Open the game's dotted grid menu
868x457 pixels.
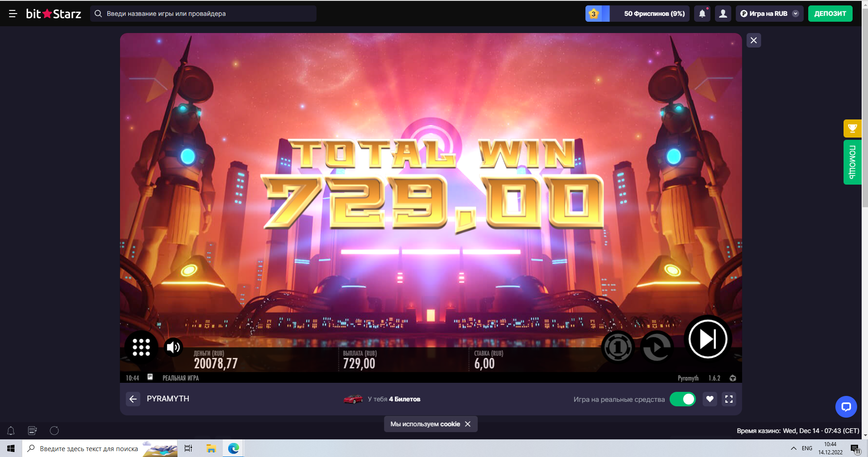coord(141,347)
